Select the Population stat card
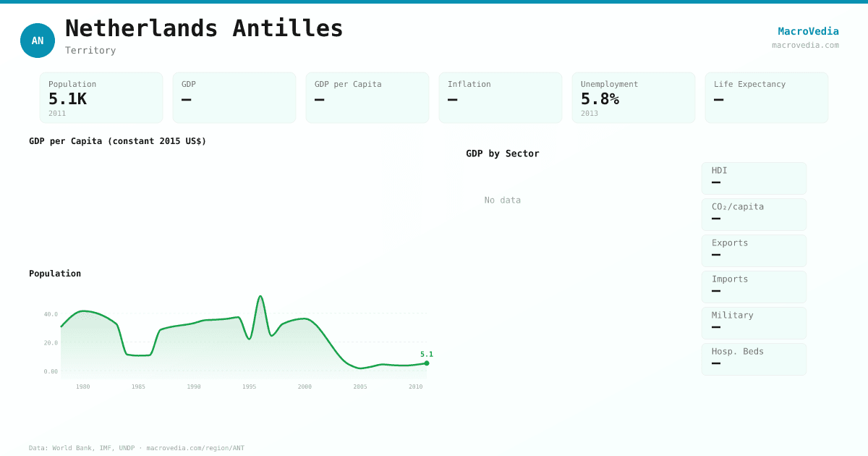 (101, 97)
